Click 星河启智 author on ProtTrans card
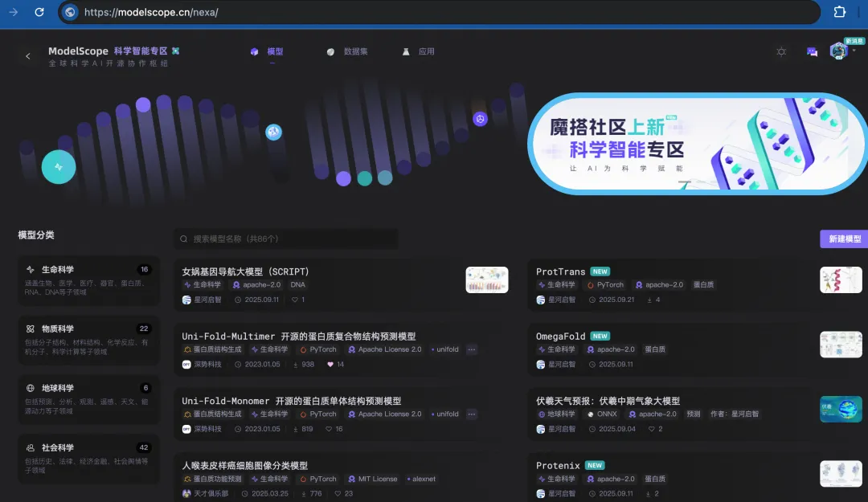The image size is (868, 502). coord(562,300)
